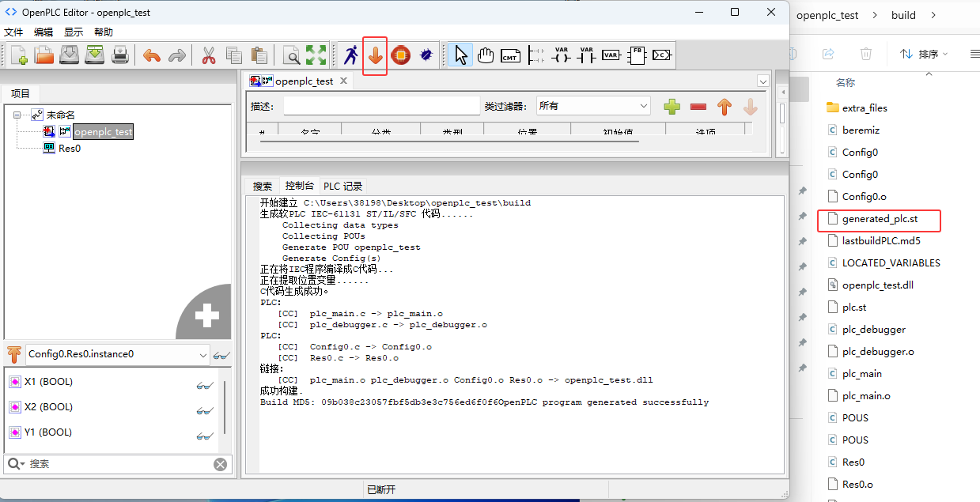The width and height of the screenshot is (980, 502).
Task: Undo the last edit
Action: 152,55
